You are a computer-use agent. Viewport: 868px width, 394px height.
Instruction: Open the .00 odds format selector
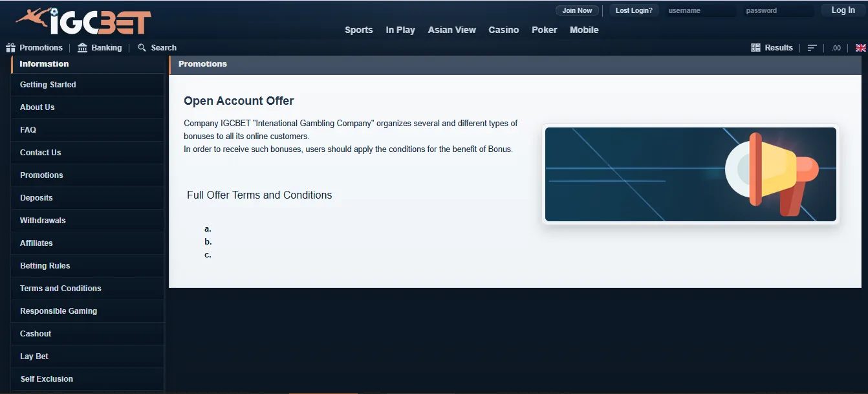point(836,48)
